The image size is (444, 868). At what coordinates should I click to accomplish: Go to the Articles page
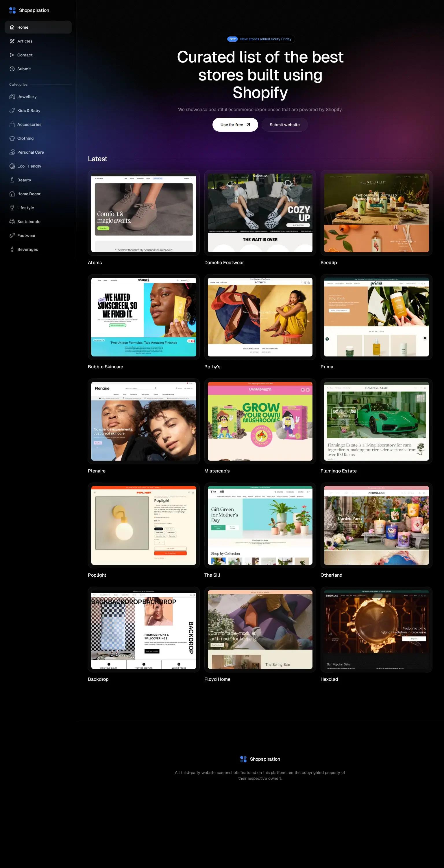pyautogui.click(x=38, y=41)
